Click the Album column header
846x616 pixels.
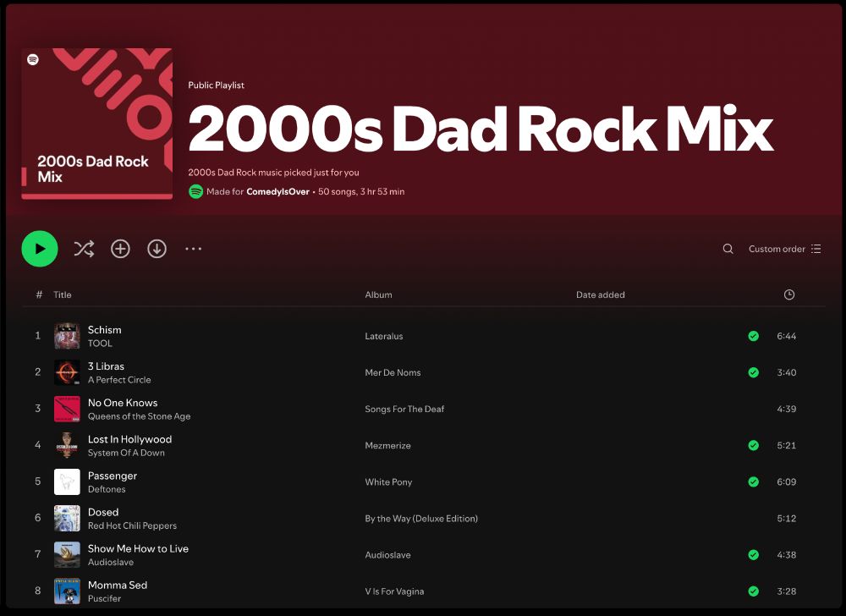[x=378, y=294]
